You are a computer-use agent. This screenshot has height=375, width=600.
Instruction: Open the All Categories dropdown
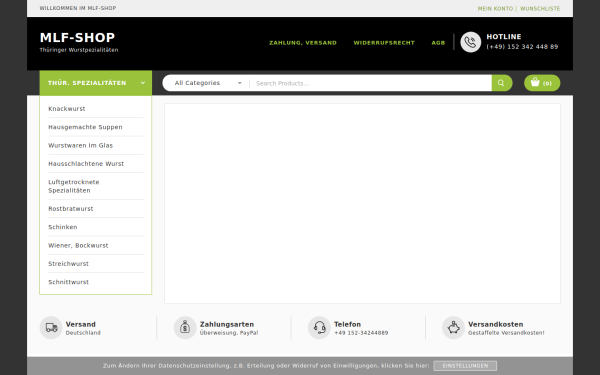pyautogui.click(x=208, y=83)
